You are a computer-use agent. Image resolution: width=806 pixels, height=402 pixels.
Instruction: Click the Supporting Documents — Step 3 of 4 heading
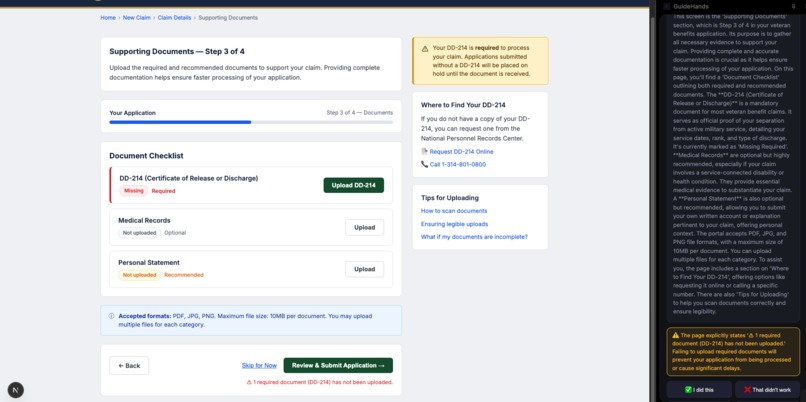(x=177, y=51)
